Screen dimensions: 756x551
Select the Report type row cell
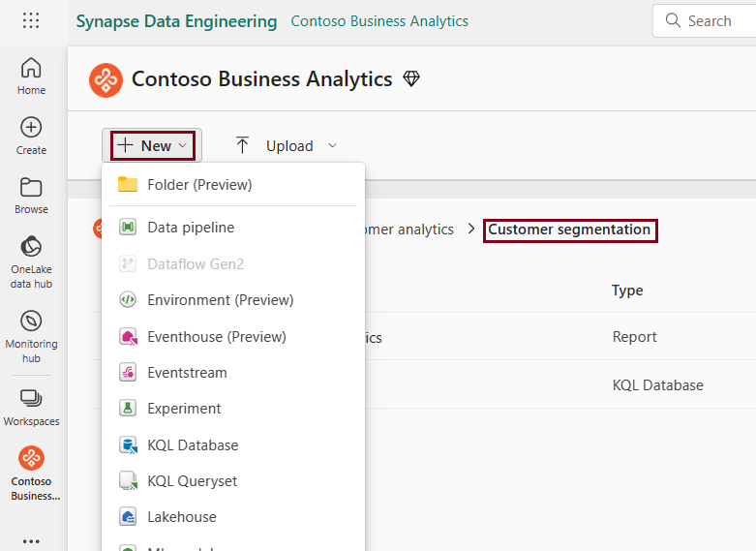pyautogui.click(x=634, y=337)
